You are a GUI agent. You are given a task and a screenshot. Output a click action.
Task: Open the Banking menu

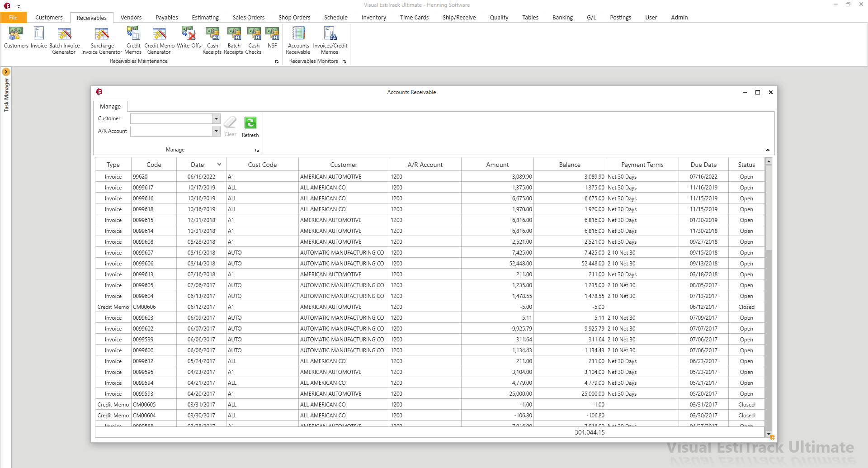[x=562, y=17]
